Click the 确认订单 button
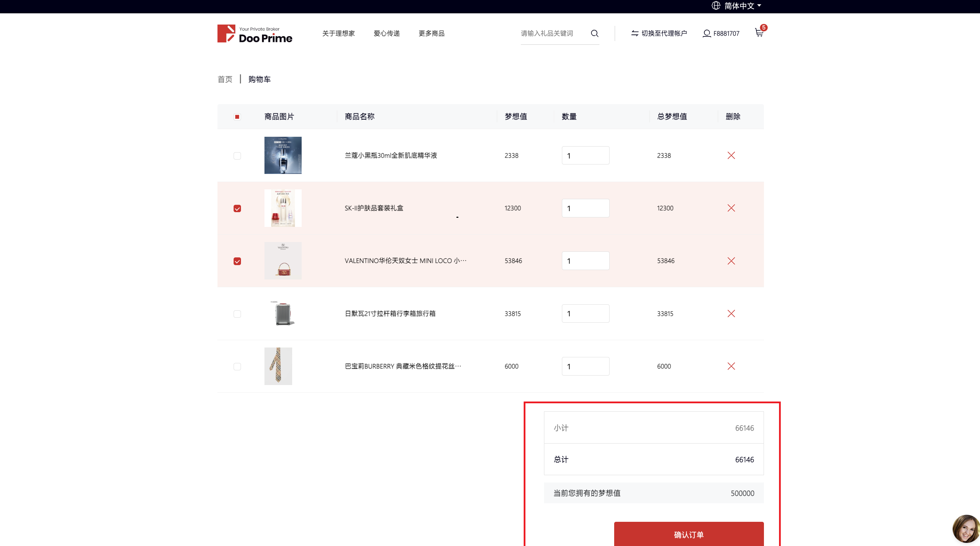Screen dimensions: 980x546 tap(688, 534)
